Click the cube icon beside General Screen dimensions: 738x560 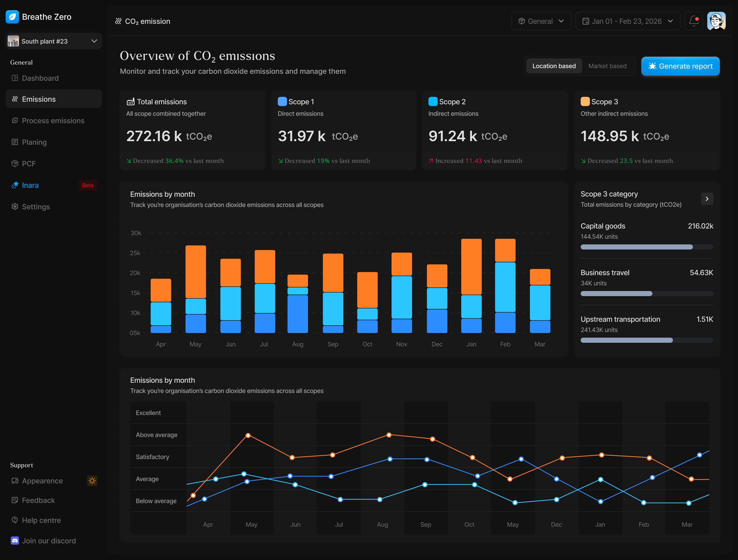click(x=521, y=21)
